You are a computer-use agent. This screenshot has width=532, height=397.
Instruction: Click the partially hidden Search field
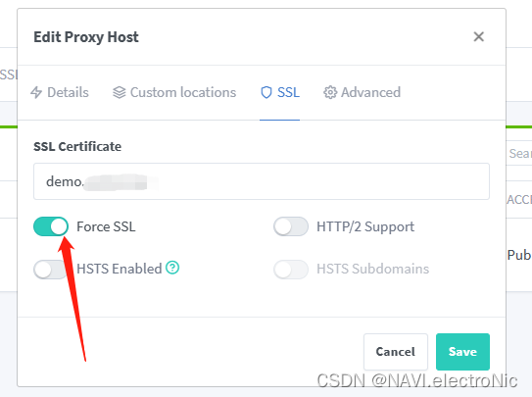(x=518, y=153)
